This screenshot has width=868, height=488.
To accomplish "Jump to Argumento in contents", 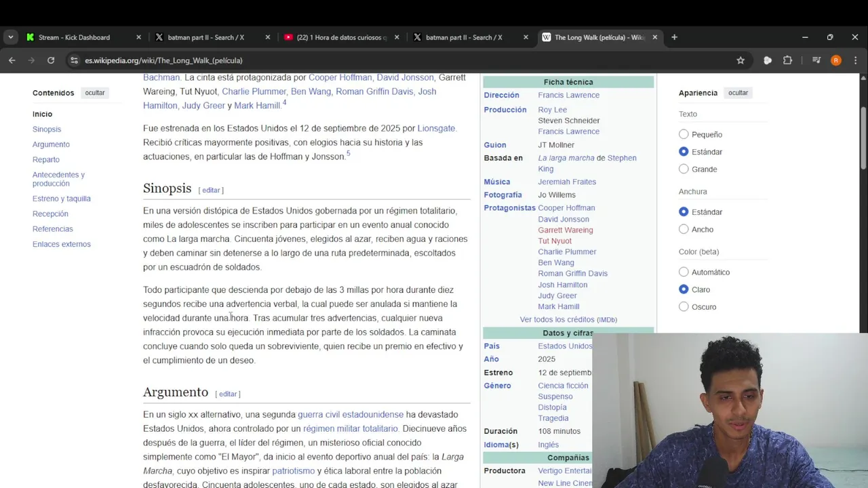I will (x=51, y=144).
